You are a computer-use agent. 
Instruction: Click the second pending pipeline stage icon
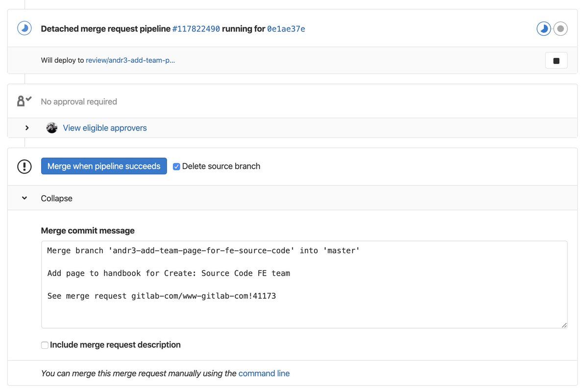tap(561, 28)
